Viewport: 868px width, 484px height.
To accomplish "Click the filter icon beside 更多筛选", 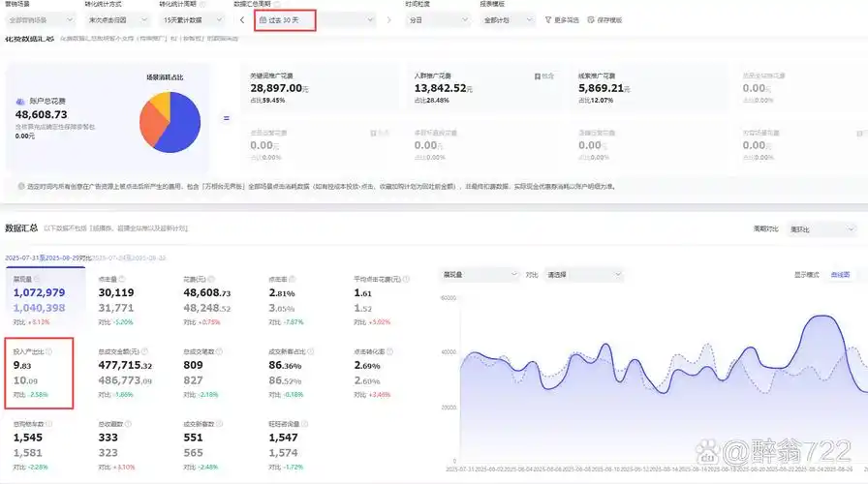I will click(x=547, y=19).
